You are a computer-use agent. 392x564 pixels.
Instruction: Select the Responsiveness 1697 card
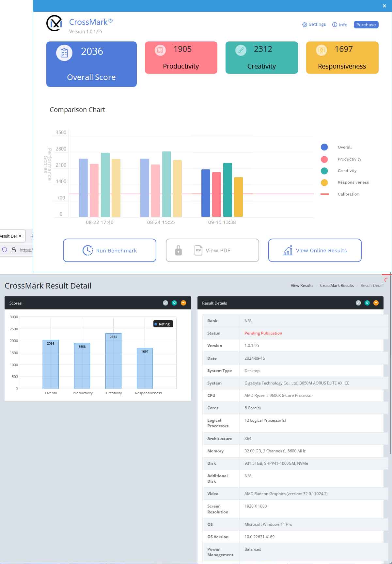coord(342,57)
